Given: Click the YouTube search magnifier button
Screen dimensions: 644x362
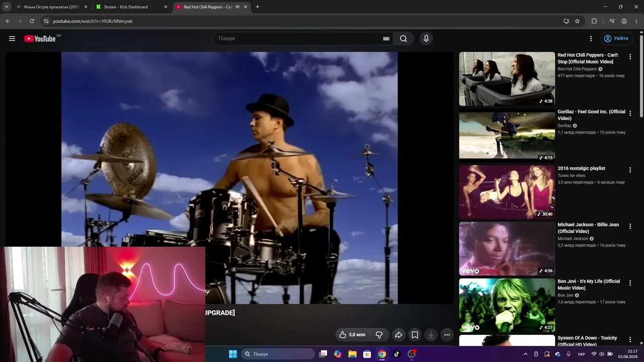Looking at the screenshot, I should (x=404, y=39).
